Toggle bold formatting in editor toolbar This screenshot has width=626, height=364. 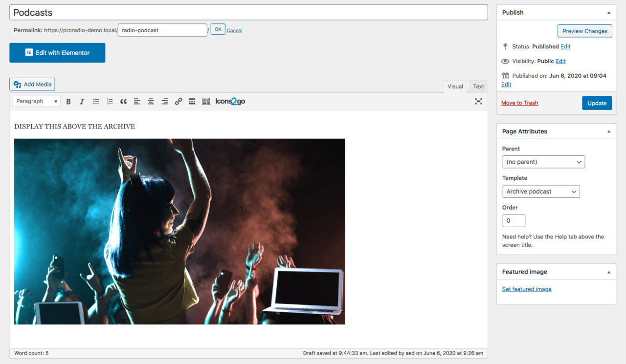tap(68, 101)
